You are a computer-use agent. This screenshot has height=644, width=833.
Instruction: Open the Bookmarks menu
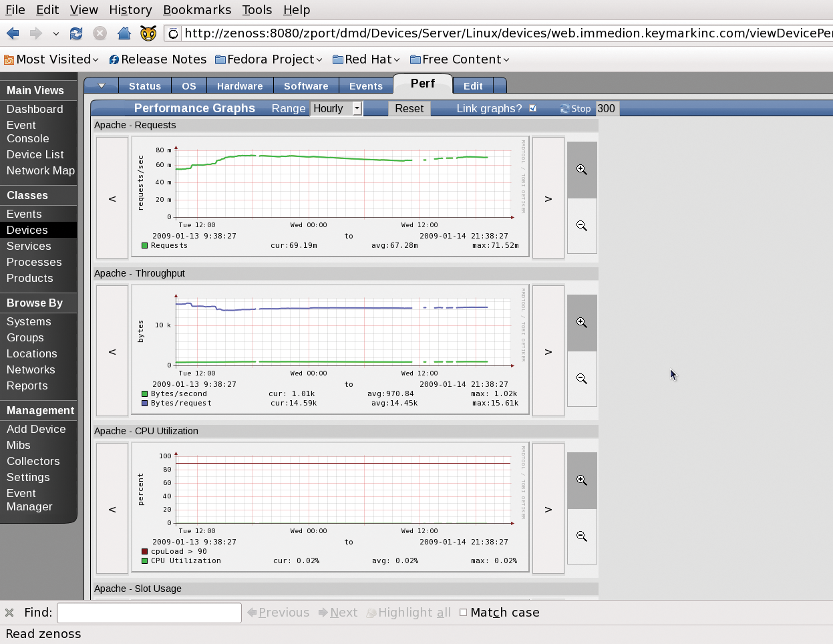(x=197, y=10)
